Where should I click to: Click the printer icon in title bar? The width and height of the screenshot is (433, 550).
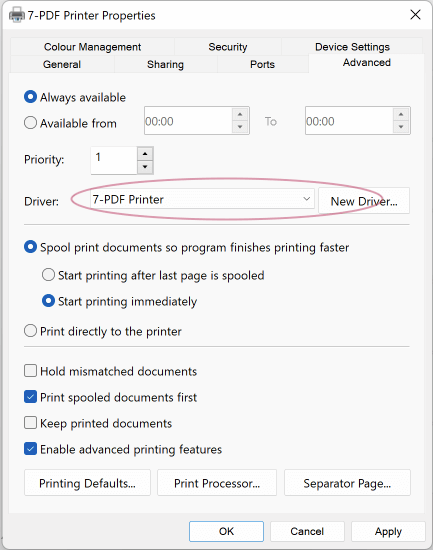click(16, 15)
